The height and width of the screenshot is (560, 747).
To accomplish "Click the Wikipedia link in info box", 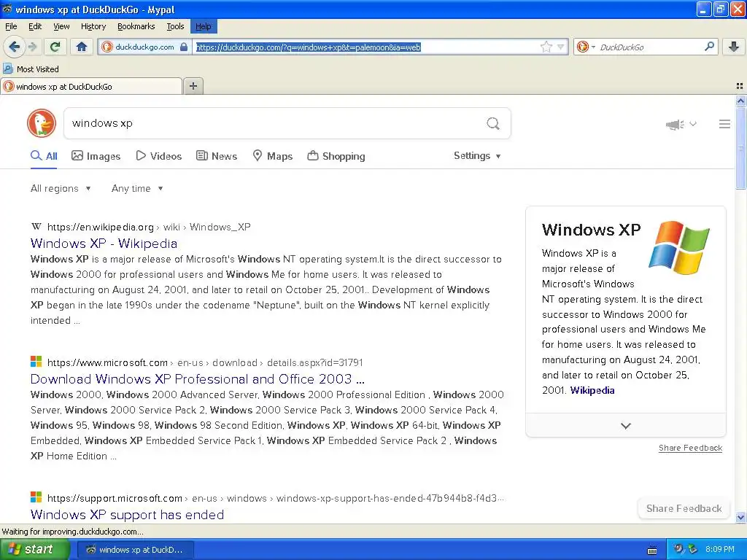I will click(x=592, y=391).
